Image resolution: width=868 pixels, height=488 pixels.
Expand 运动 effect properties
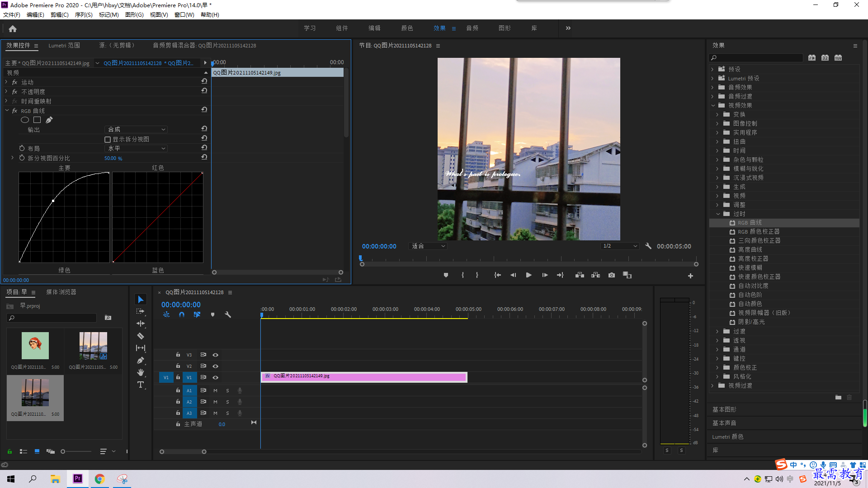(6, 82)
